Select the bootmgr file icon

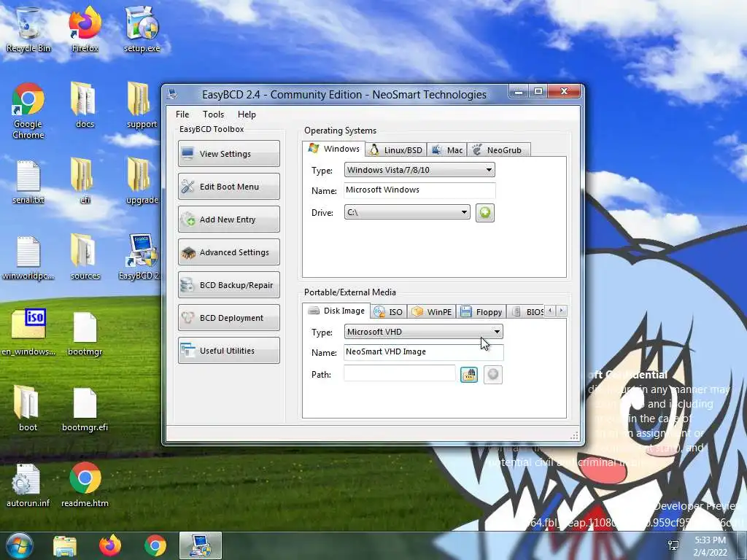(85, 332)
